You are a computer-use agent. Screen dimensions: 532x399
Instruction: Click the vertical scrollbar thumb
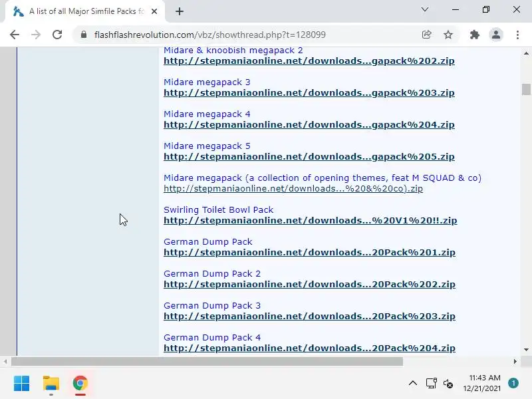coord(526,89)
